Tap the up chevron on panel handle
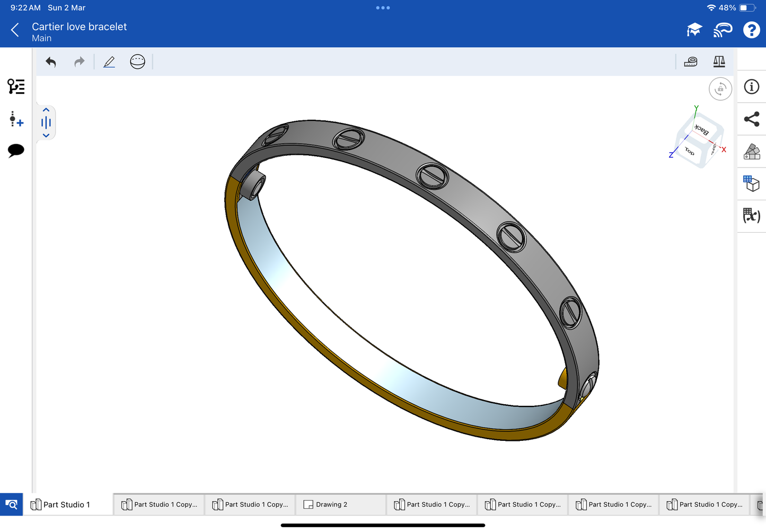 pos(46,110)
